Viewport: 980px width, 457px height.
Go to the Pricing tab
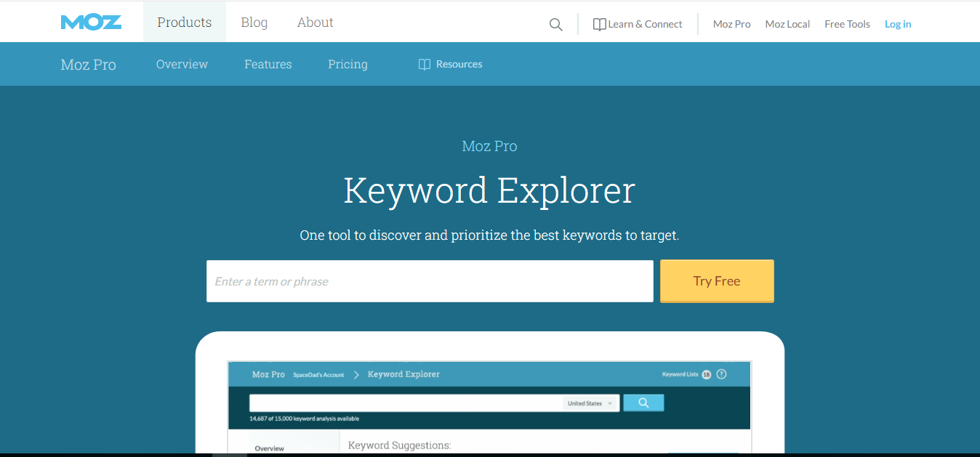coord(348,65)
